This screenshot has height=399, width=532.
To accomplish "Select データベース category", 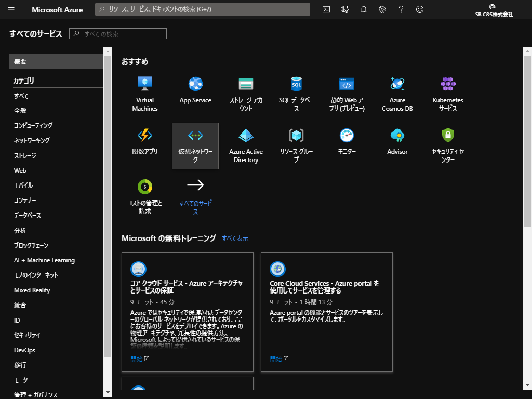I will click(28, 215).
